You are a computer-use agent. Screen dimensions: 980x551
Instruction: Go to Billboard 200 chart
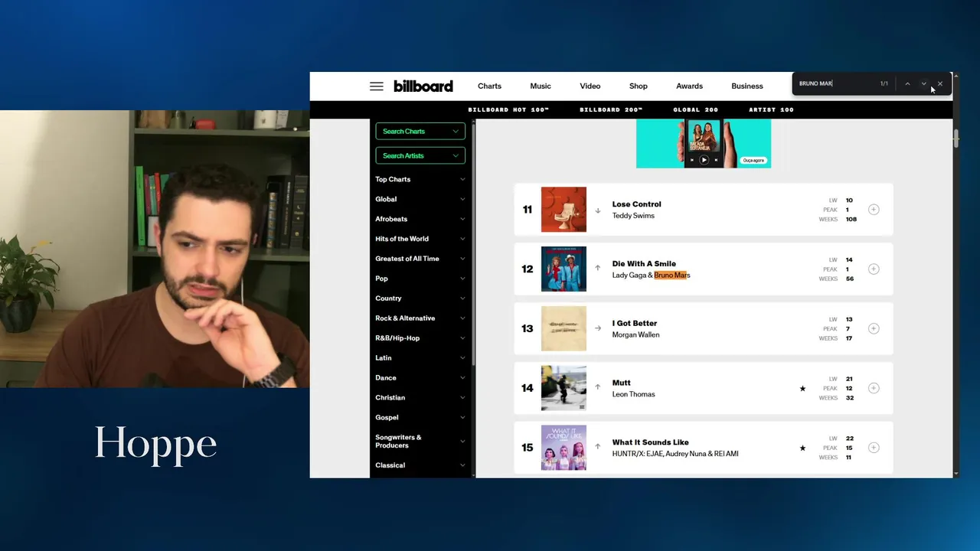(x=611, y=110)
